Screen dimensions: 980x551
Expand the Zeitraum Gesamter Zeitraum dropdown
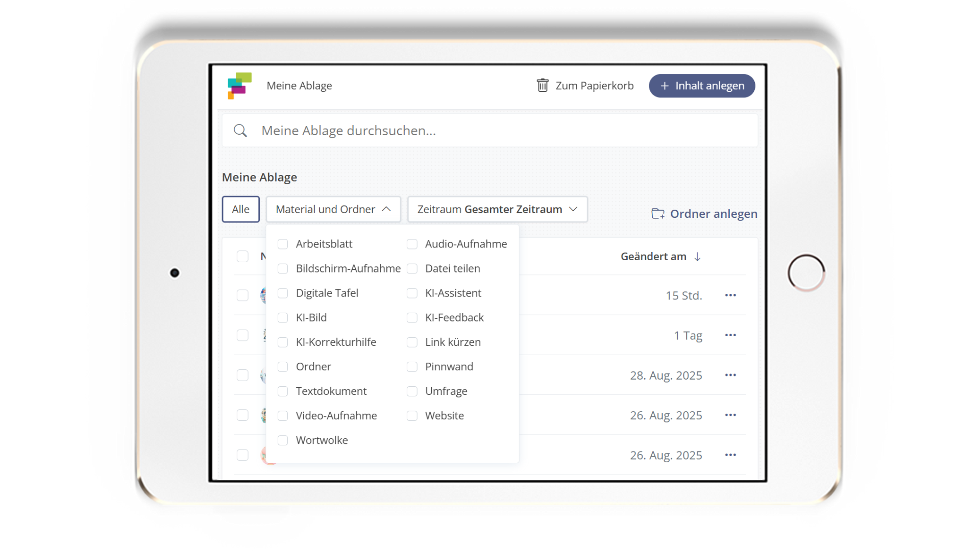click(497, 209)
